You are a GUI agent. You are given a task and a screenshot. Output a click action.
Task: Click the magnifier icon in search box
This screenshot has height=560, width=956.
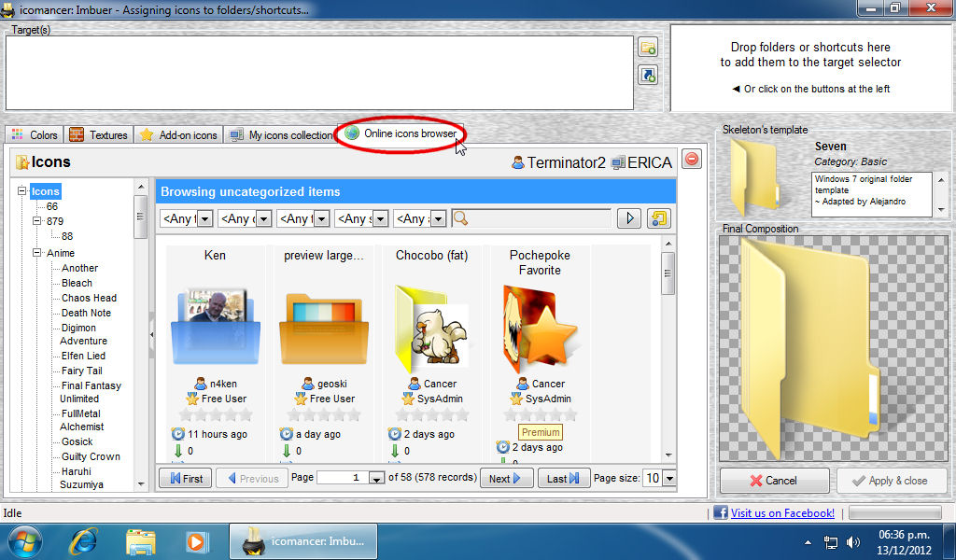click(461, 218)
